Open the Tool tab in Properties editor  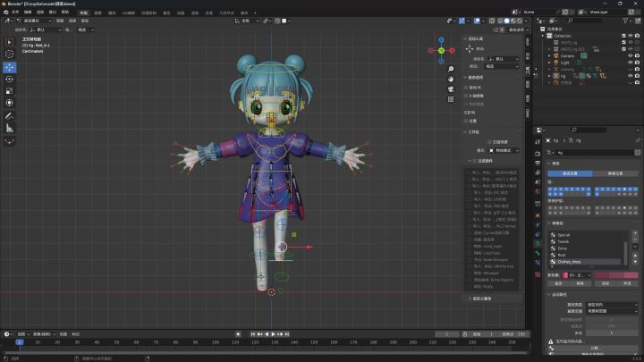pos(538,142)
